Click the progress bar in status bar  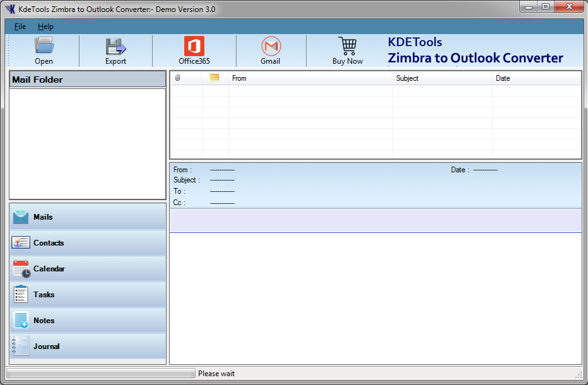coord(101,374)
